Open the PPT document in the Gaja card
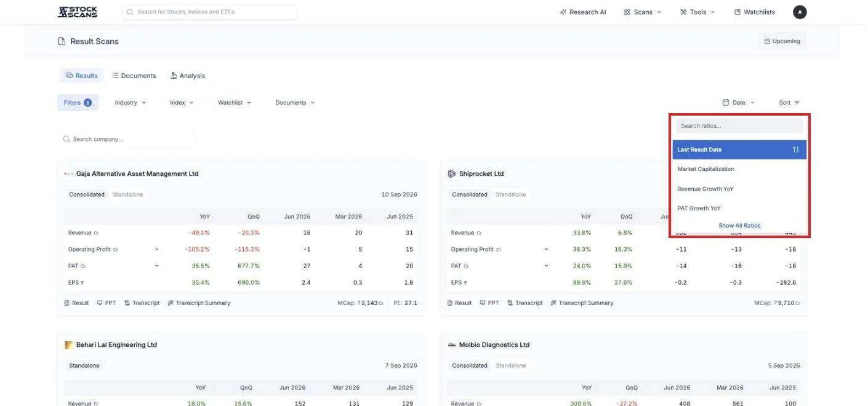 (106, 303)
